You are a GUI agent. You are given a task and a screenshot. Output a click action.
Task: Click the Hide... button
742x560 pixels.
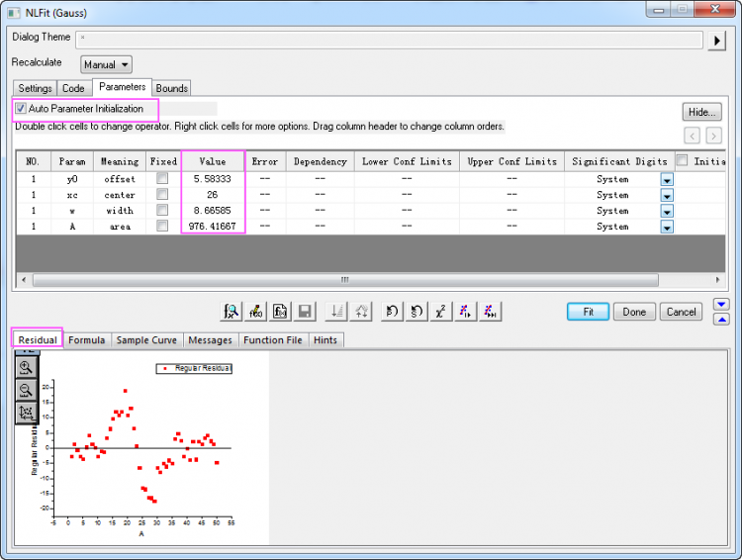pyautogui.click(x=701, y=112)
